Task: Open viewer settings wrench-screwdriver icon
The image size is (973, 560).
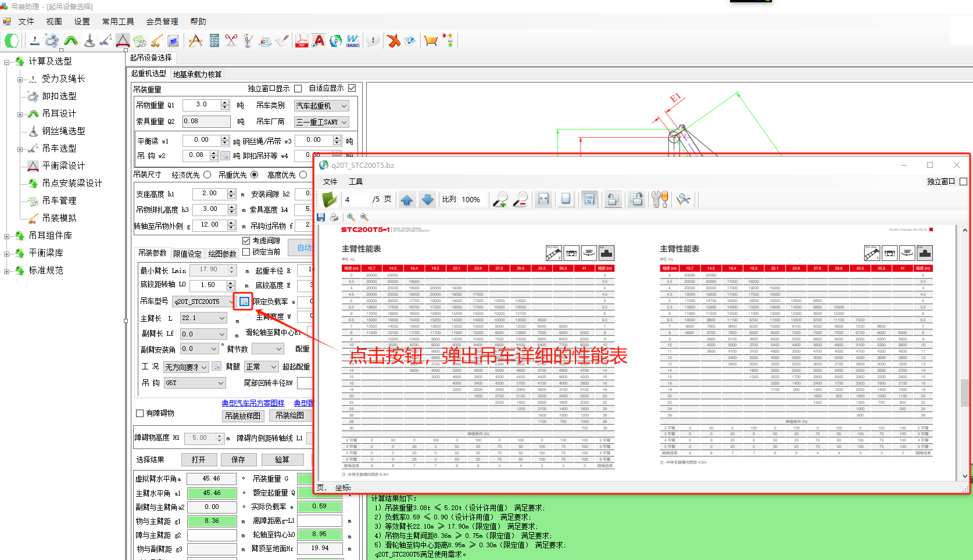Action: (x=660, y=199)
